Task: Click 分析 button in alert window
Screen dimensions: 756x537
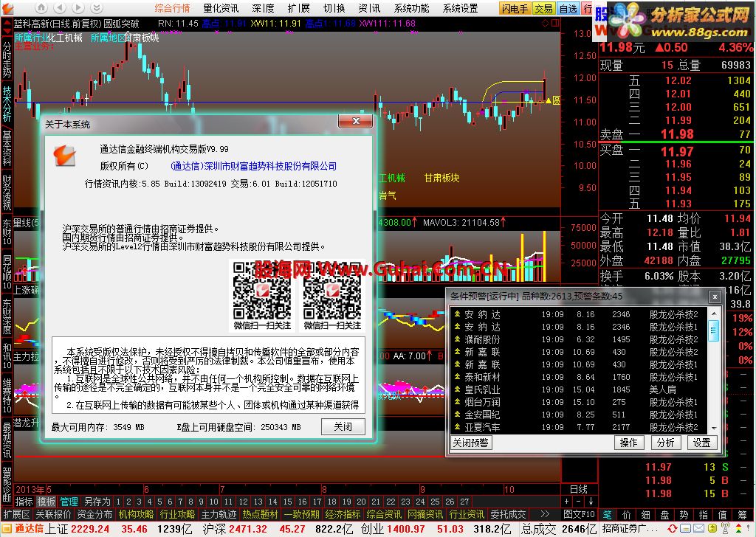Action: [665, 443]
